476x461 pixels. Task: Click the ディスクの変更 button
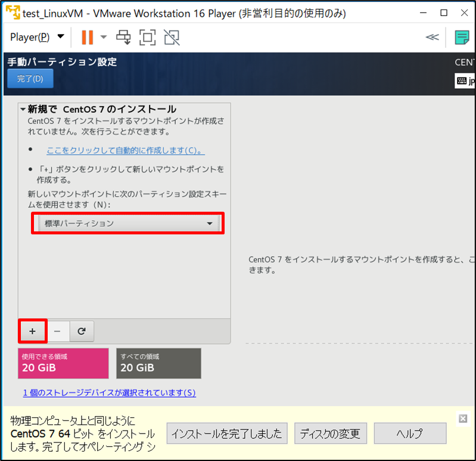331,434
